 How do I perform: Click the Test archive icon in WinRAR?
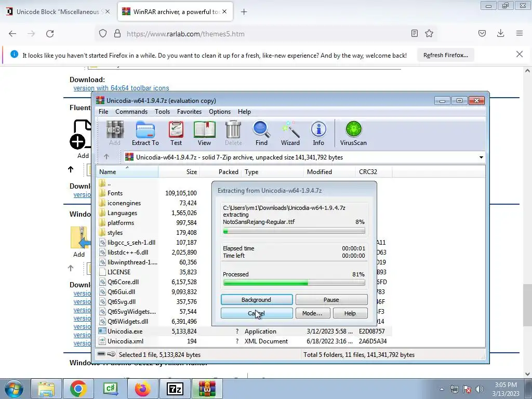176,134
